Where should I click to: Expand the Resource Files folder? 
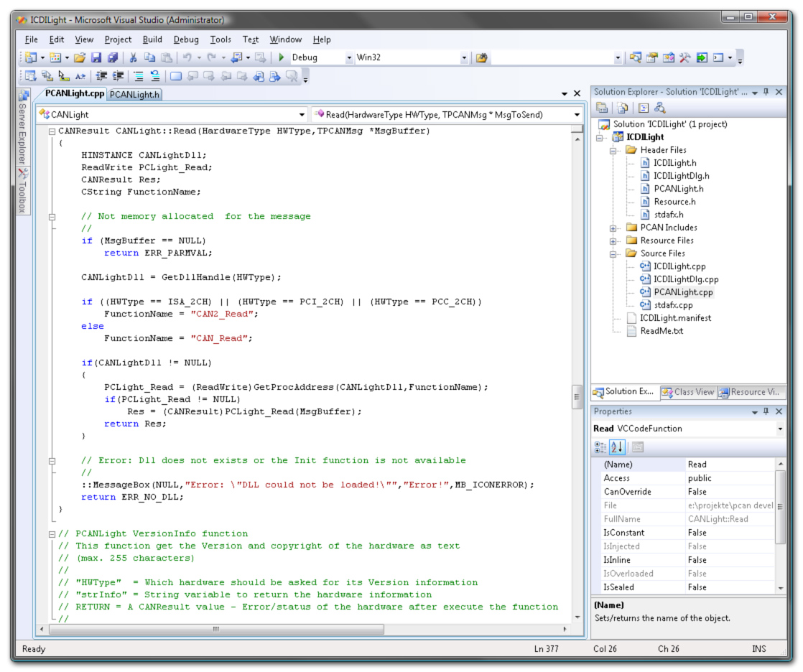[x=613, y=241]
